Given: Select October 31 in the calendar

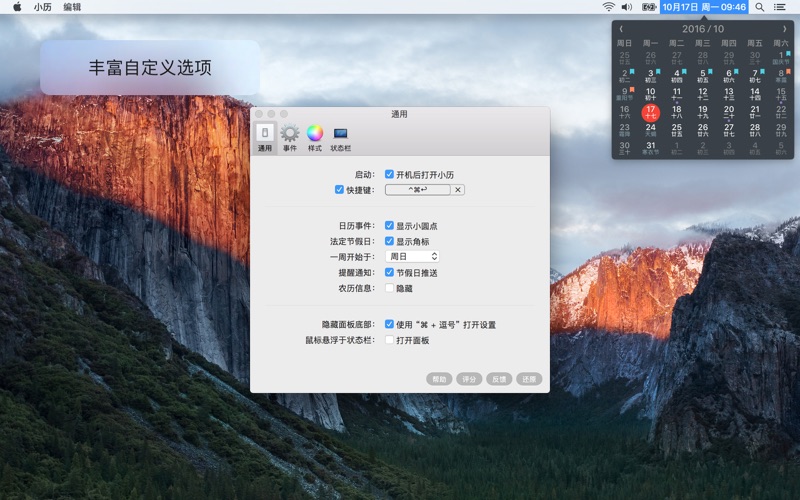Looking at the screenshot, I should pyautogui.click(x=651, y=148).
